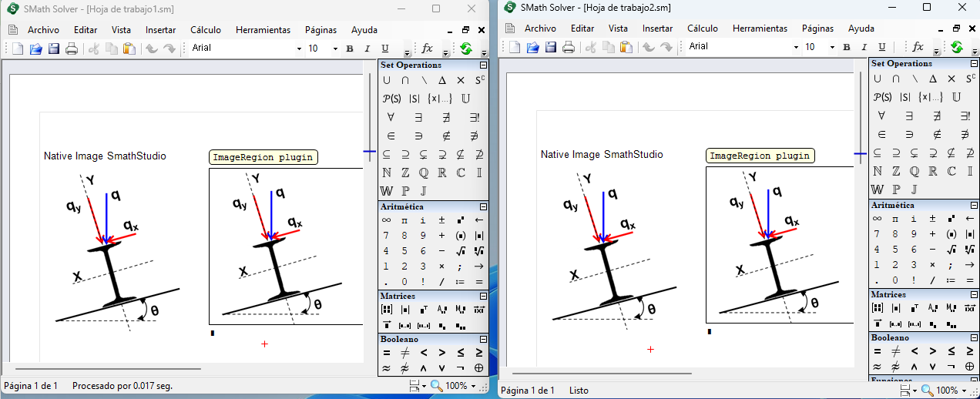Open the font size dropdown in right window
This screenshot has width=980, height=399.
(832, 47)
